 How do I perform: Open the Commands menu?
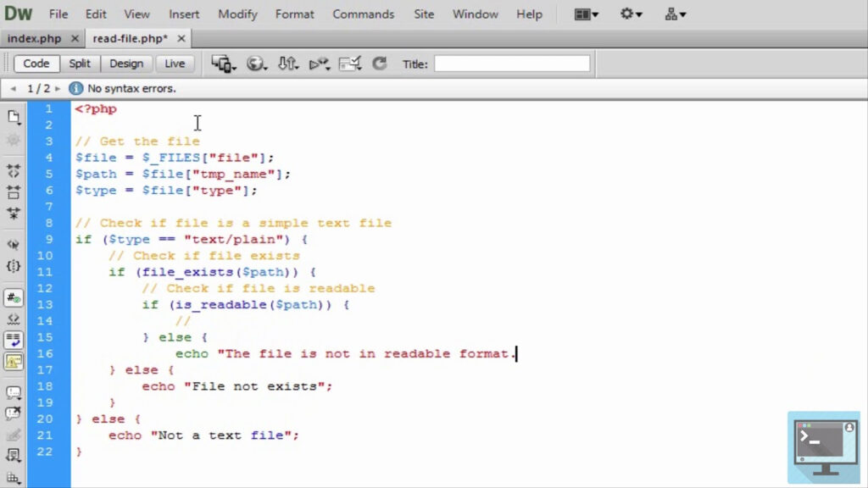coord(363,14)
